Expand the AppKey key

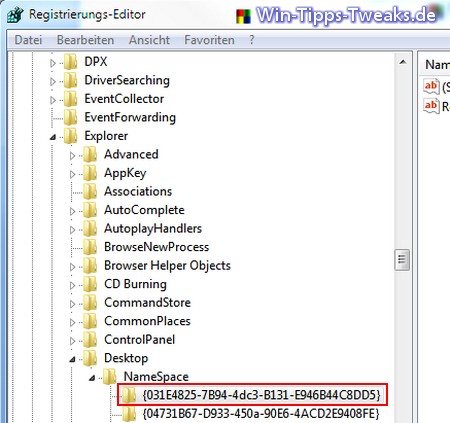pyautogui.click(x=72, y=174)
